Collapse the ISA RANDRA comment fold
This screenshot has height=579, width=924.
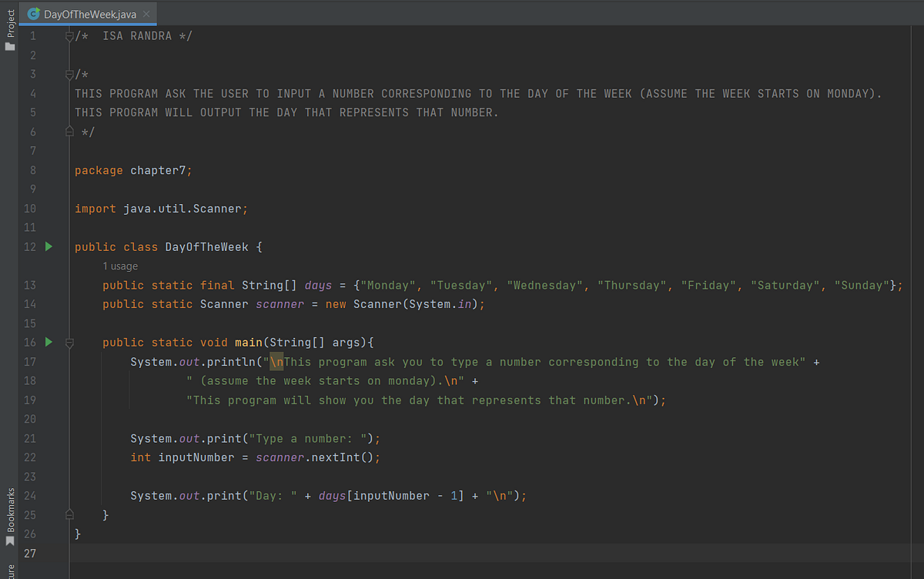[x=69, y=35]
